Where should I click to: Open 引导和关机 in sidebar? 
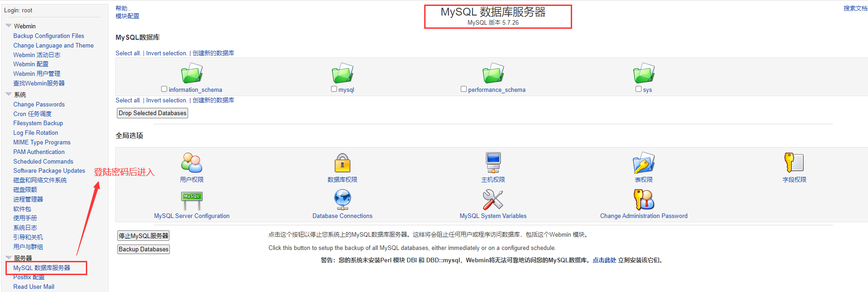28,237
